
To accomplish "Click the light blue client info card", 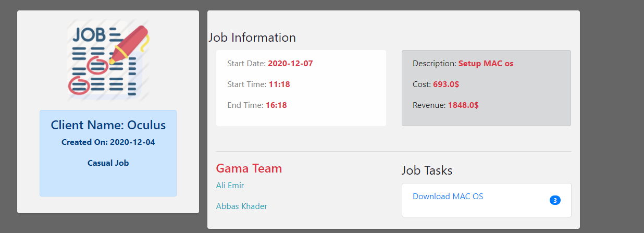I will pyautogui.click(x=108, y=153).
